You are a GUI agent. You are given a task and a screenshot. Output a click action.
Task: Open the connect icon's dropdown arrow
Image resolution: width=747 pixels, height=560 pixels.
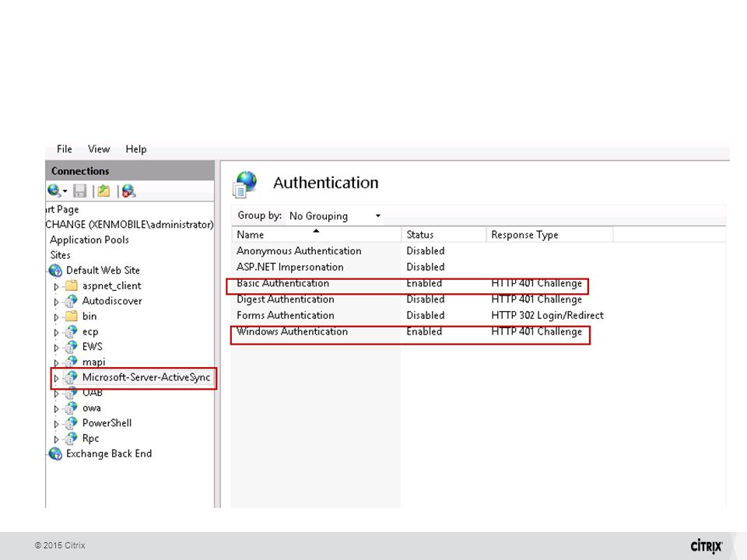[65, 191]
